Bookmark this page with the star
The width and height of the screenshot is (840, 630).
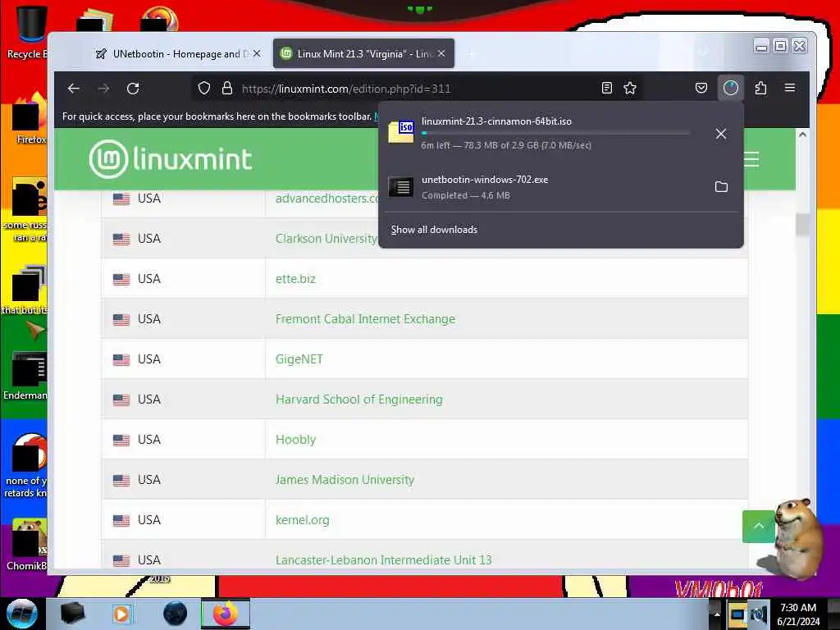(630, 89)
